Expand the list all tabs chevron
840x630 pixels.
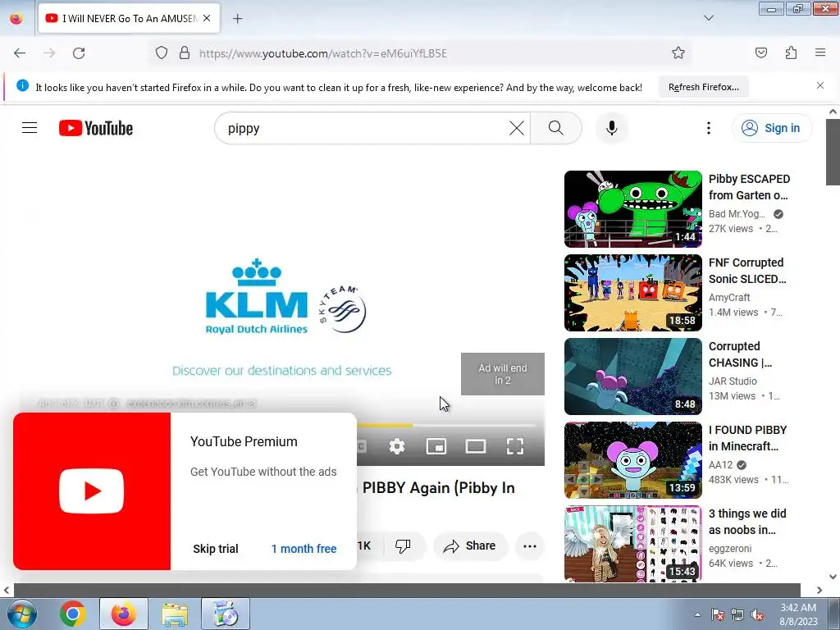(708, 18)
